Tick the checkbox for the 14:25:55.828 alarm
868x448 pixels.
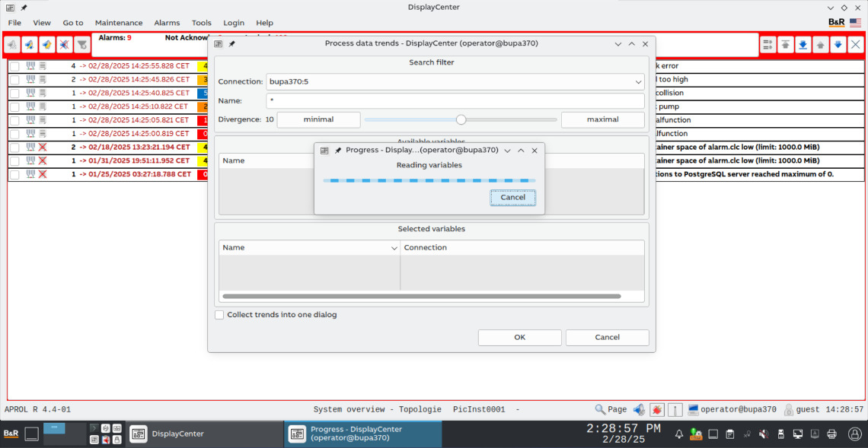coord(14,66)
